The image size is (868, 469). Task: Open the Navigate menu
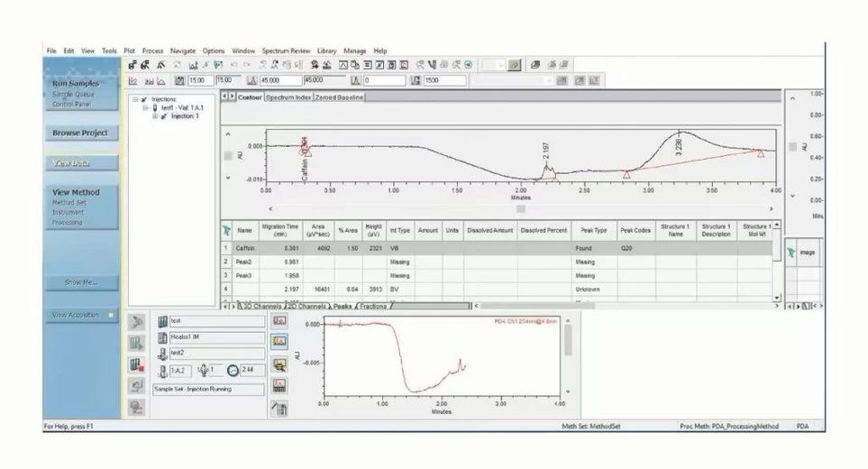(183, 51)
